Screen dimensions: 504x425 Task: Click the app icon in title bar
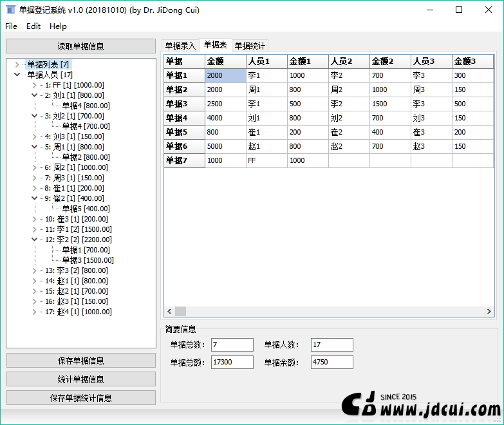(x=10, y=10)
